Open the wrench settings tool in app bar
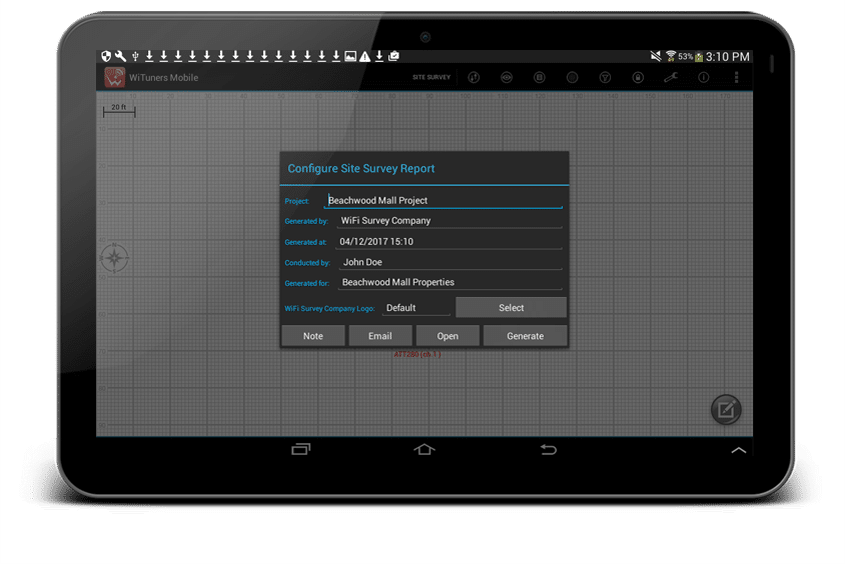This screenshot has width=845, height=564. pyautogui.click(x=671, y=78)
